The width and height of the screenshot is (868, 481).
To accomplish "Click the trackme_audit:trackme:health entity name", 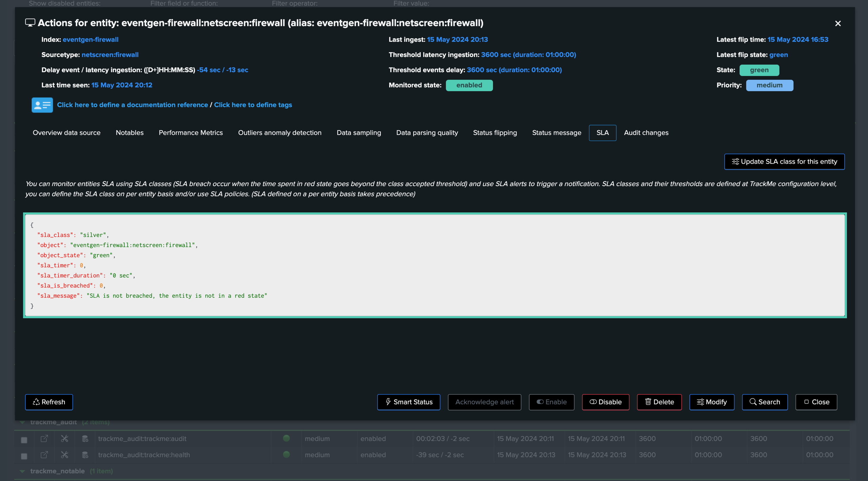I will 144,455.
